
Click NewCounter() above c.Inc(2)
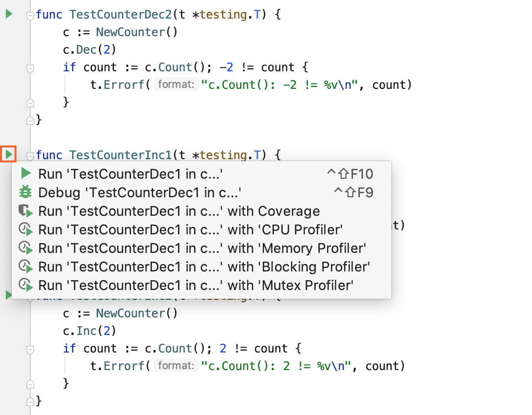[137, 313]
